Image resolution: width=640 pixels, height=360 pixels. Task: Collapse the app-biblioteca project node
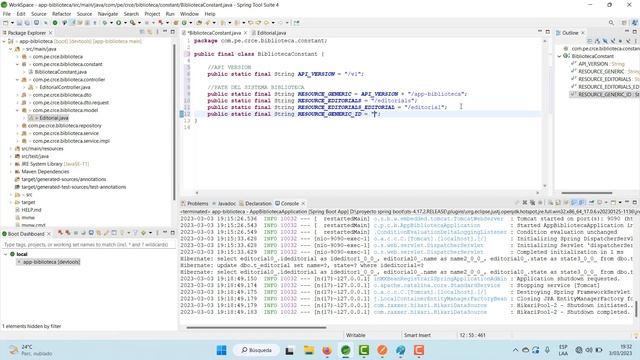pos(4,41)
